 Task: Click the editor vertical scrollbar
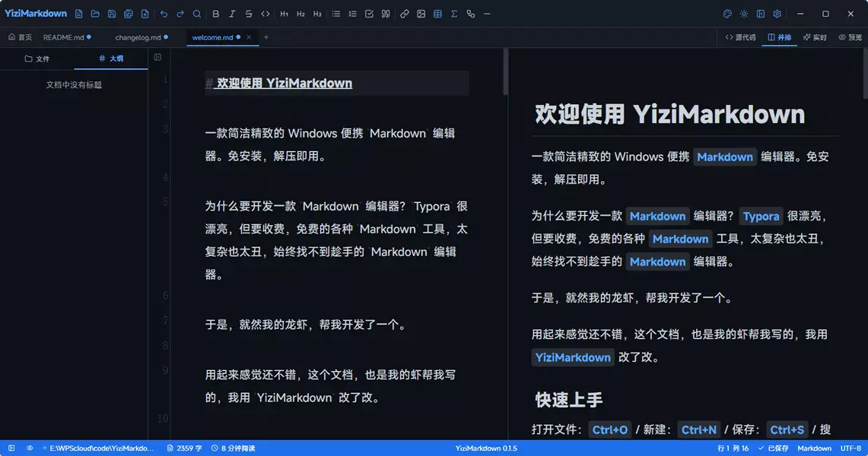pyautogui.click(x=505, y=72)
